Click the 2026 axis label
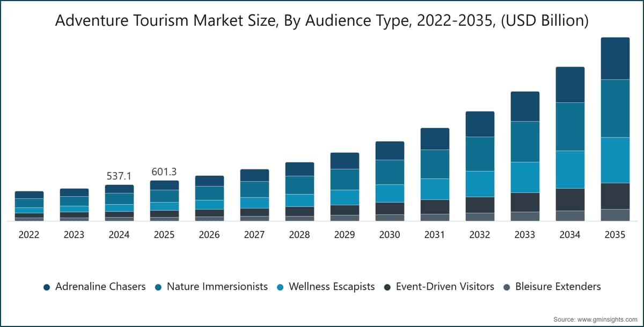Image resolution: width=644 pixels, height=327 pixels. pos(209,235)
